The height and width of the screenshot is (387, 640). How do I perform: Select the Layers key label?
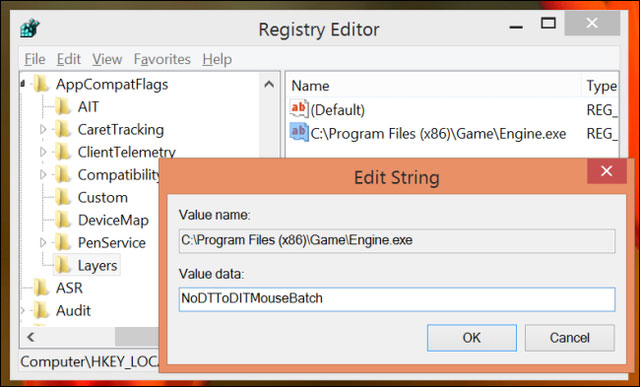click(x=98, y=266)
